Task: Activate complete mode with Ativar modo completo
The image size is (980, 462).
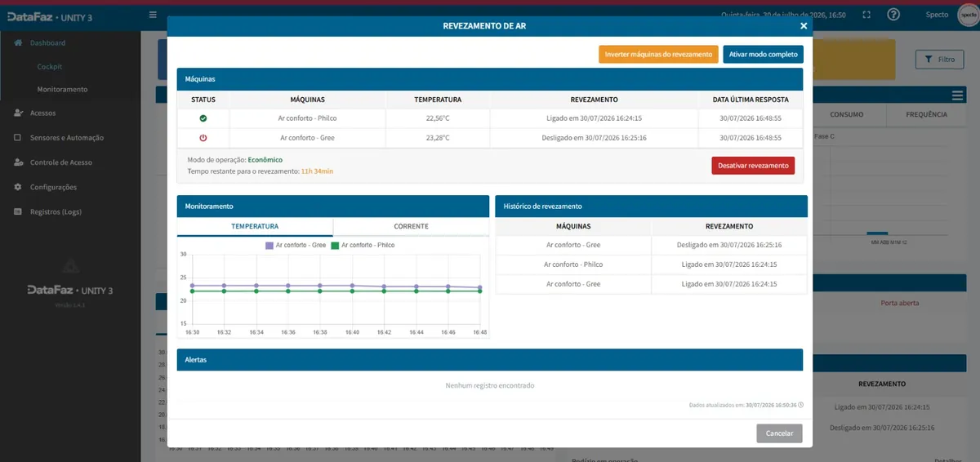Action: coord(763,54)
